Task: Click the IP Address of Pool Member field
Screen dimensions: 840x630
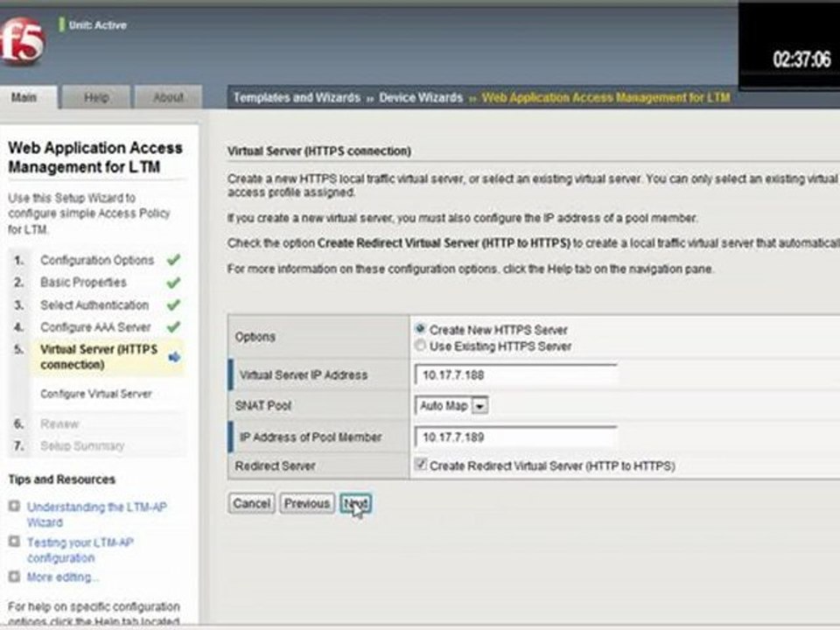Action: coord(516,437)
